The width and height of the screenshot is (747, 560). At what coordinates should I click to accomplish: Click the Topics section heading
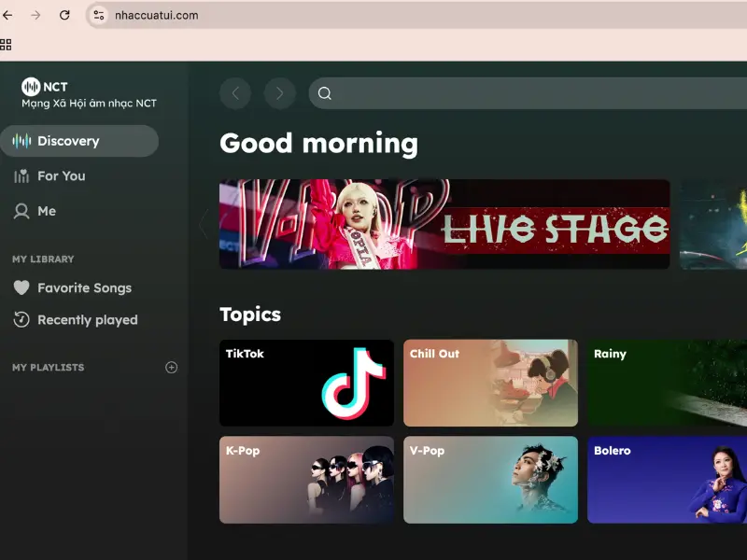(x=250, y=315)
